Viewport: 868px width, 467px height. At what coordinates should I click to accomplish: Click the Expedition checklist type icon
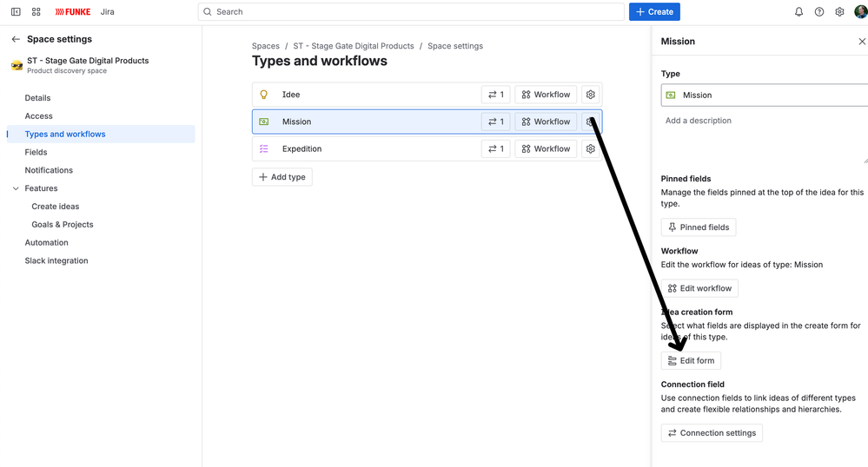click(x=264, y=148)
